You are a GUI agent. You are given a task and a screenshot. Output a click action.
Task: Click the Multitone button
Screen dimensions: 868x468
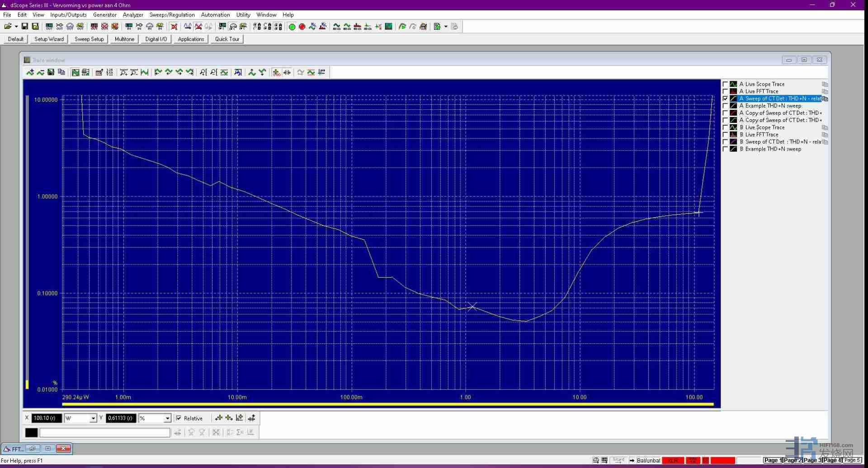[x=124, y=39]
